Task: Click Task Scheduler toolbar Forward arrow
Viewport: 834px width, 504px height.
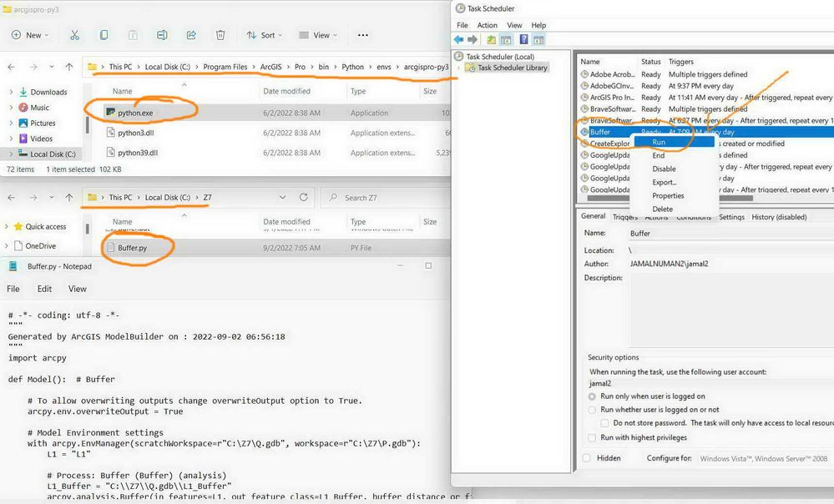Action: pyautogui.click(x=473, y=40)
